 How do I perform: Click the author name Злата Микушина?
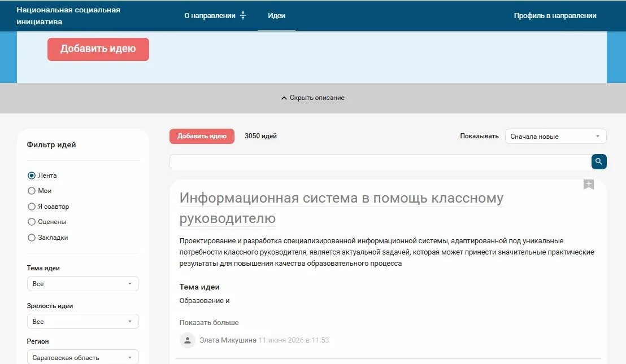[228, 340]
